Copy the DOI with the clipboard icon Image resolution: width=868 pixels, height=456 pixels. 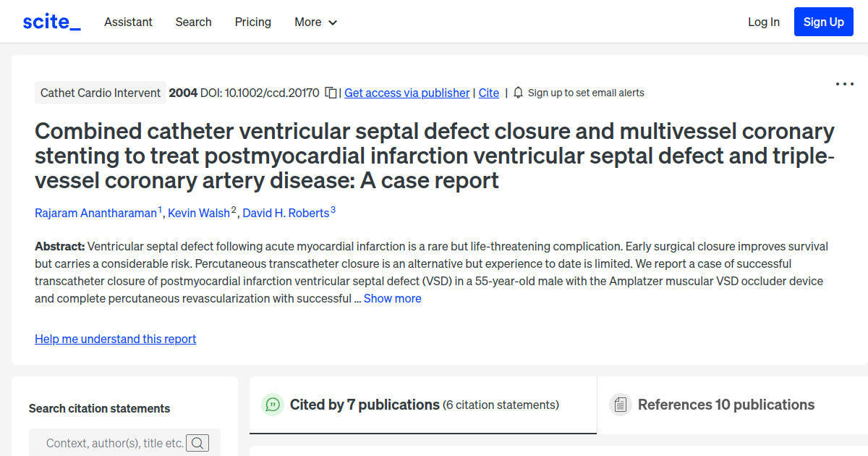tap(330, 93)
